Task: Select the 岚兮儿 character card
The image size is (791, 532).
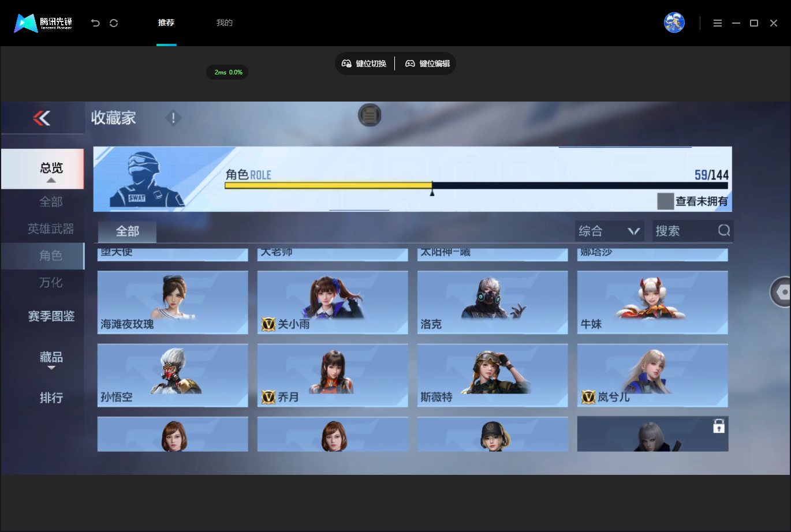Action: click(x=652, y=375)
